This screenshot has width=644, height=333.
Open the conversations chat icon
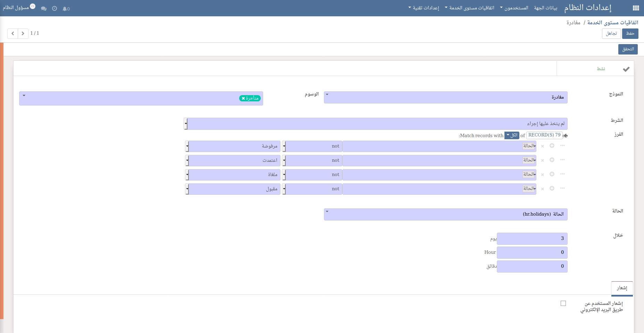coord(44,9)
